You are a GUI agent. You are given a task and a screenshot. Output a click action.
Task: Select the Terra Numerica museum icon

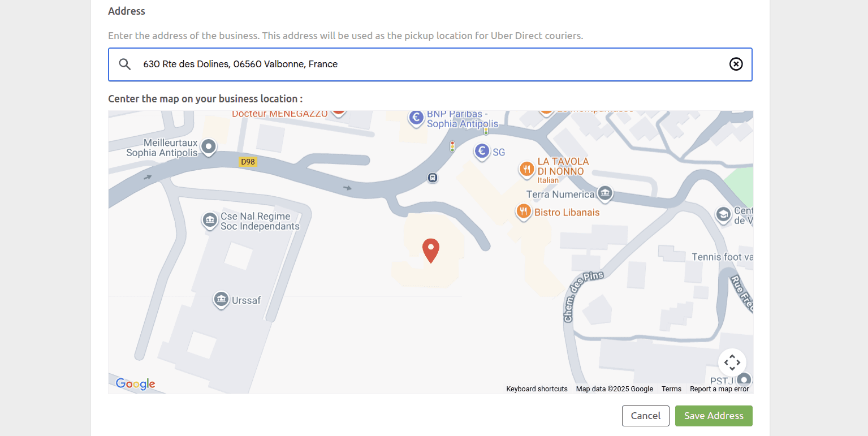coord(605,194)
